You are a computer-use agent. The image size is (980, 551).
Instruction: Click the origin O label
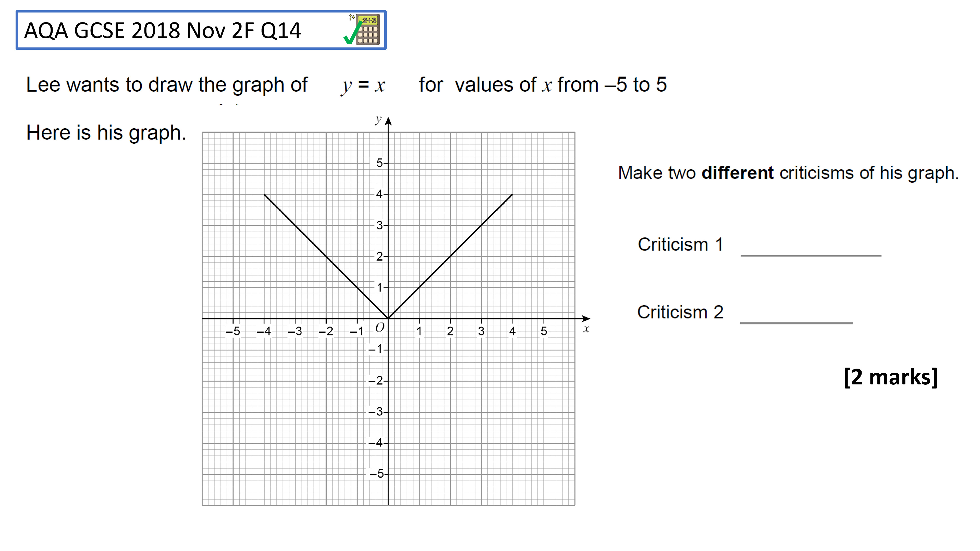tap(380, 327)
